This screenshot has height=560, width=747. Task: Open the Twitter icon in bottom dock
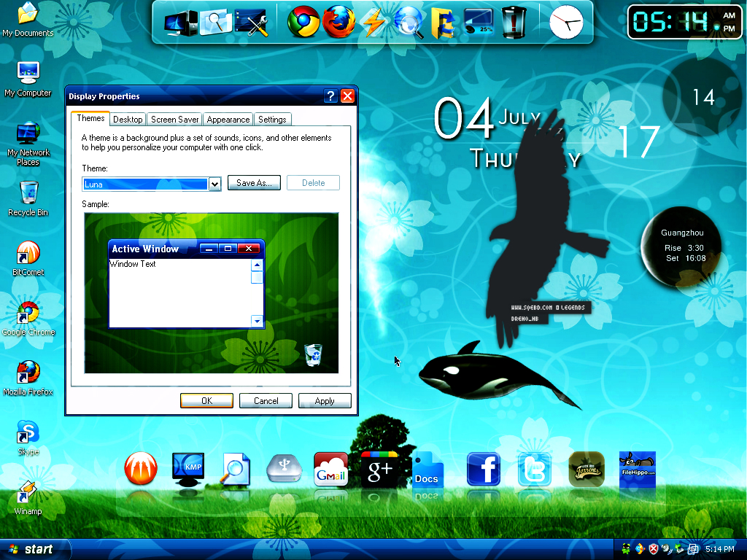(x=535, y=469)
